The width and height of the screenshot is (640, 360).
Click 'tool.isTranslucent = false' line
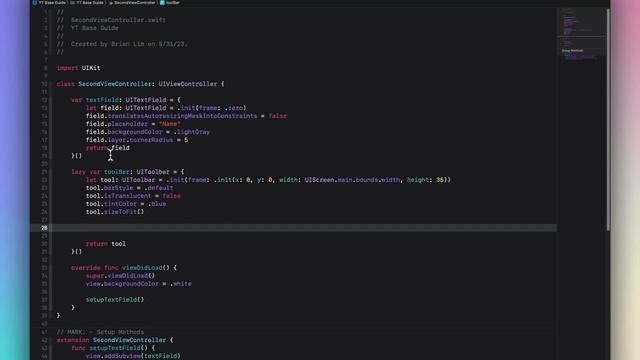point(133,196)
